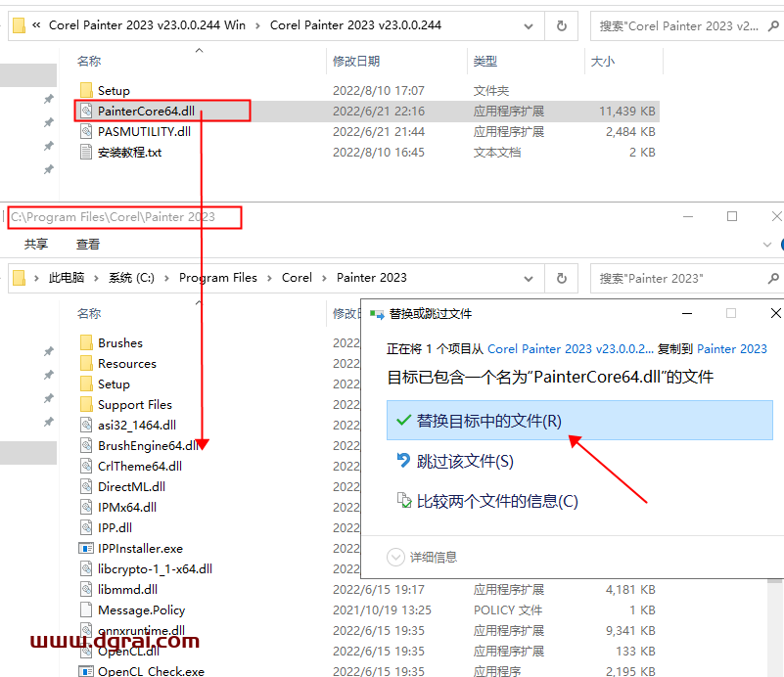Viewport: 784px width, 677px height.
Task: Click Corel breadcrumb in Painter 2023 address bar
Action: click(297, 277)
